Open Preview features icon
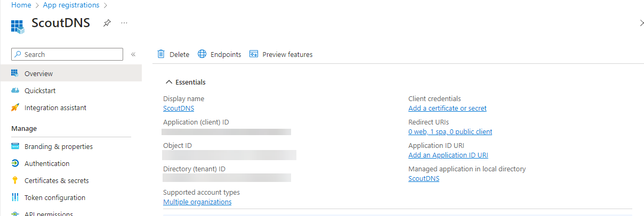The height and width of the screenshot is (216, 644). pos(254,54)
